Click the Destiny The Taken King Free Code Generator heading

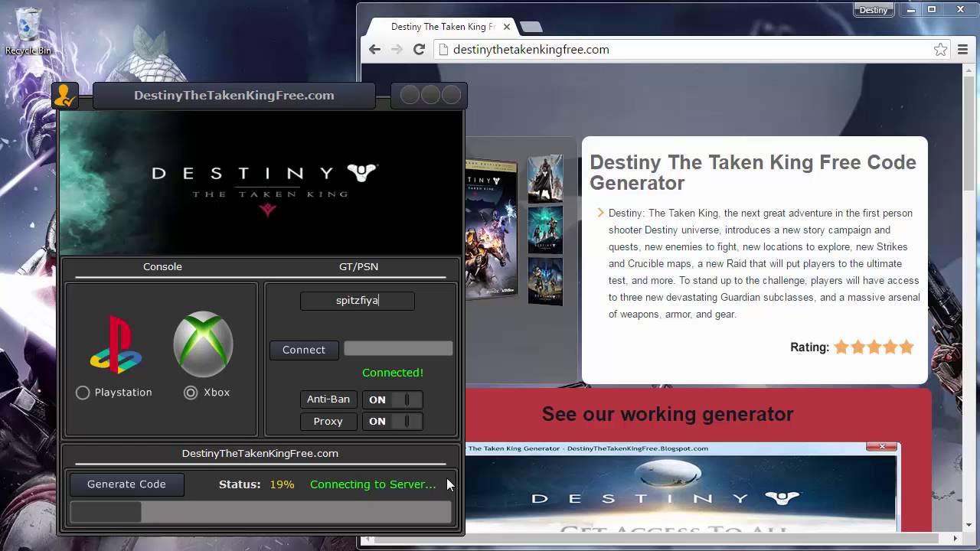tap(753, 173)
